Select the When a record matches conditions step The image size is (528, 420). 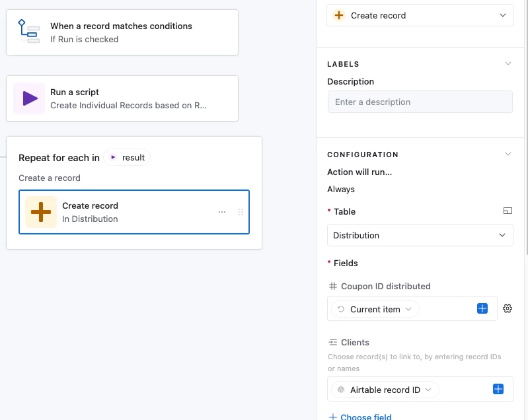(x=122, y=32)
